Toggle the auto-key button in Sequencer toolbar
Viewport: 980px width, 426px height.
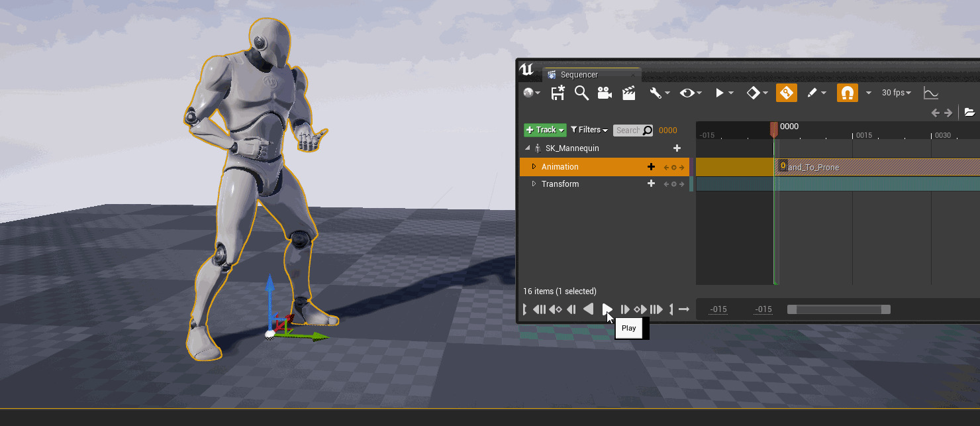coord(786,93)
